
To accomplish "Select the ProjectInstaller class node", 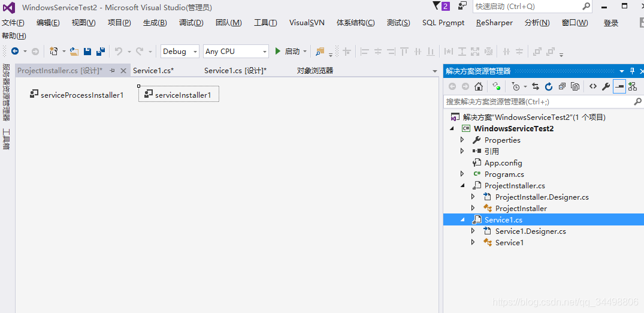I will (521, 209).
